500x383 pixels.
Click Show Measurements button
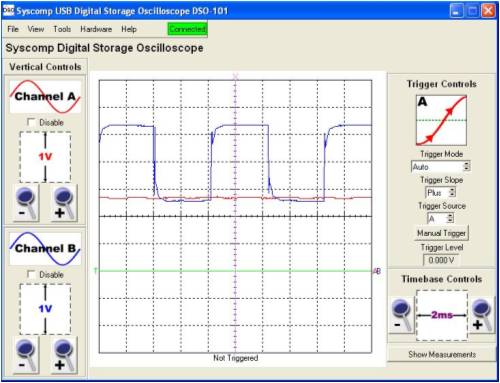(442, 354)
